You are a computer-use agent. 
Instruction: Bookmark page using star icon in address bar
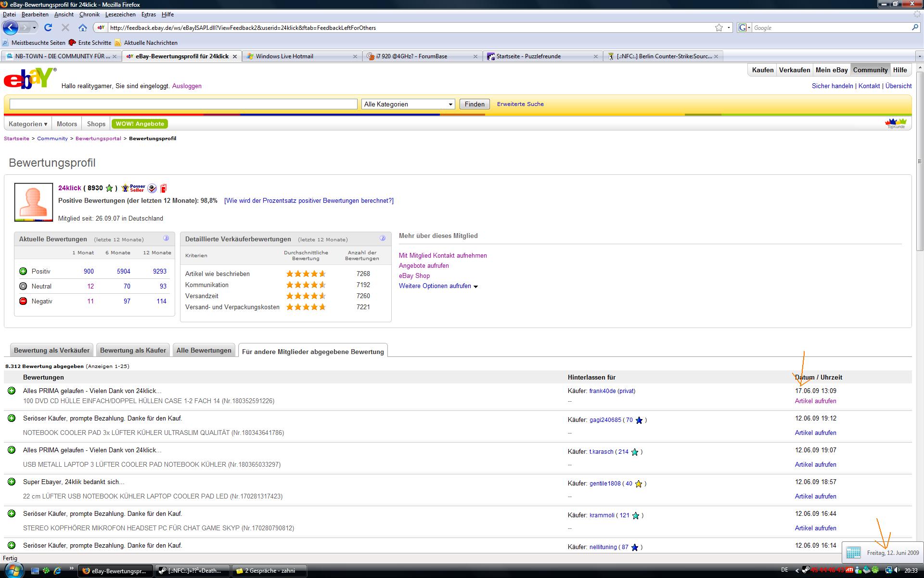click(719, 28)
